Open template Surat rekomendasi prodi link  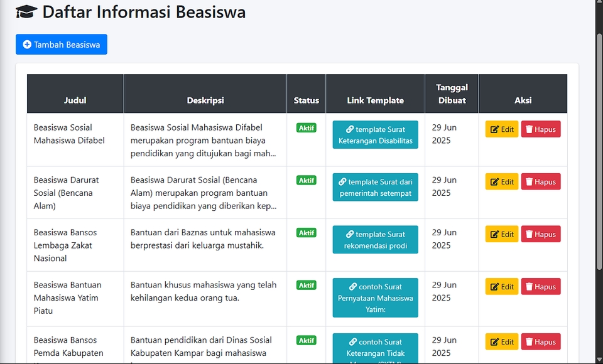[x=376, y=240]
